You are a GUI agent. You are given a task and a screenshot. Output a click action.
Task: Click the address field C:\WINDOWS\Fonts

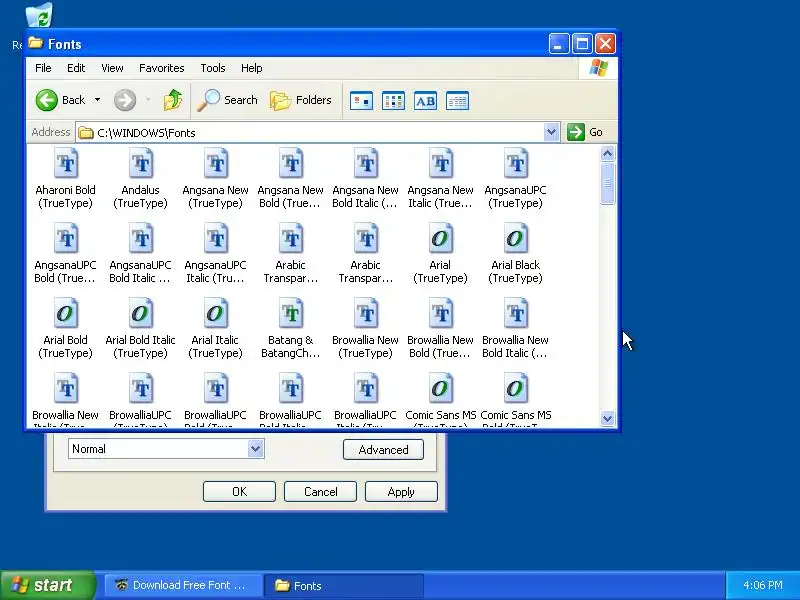(x=310, y=133)
